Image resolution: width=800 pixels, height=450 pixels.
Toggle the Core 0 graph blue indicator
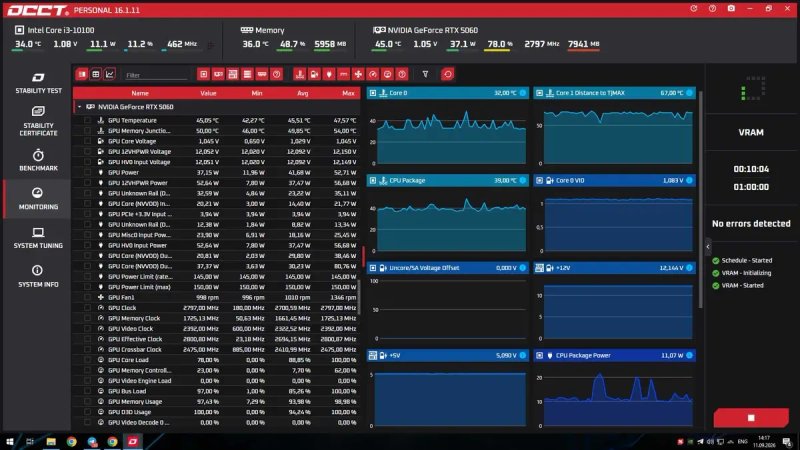tap(522, 93)
